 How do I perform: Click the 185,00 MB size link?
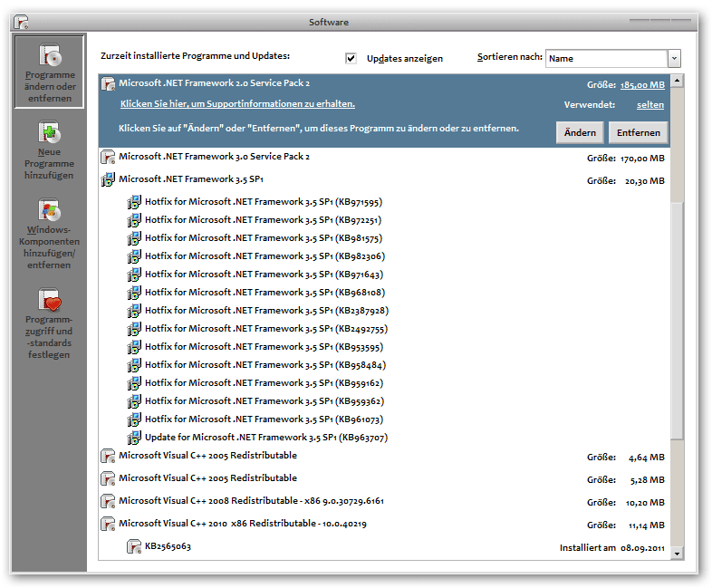tap(642, 85)
